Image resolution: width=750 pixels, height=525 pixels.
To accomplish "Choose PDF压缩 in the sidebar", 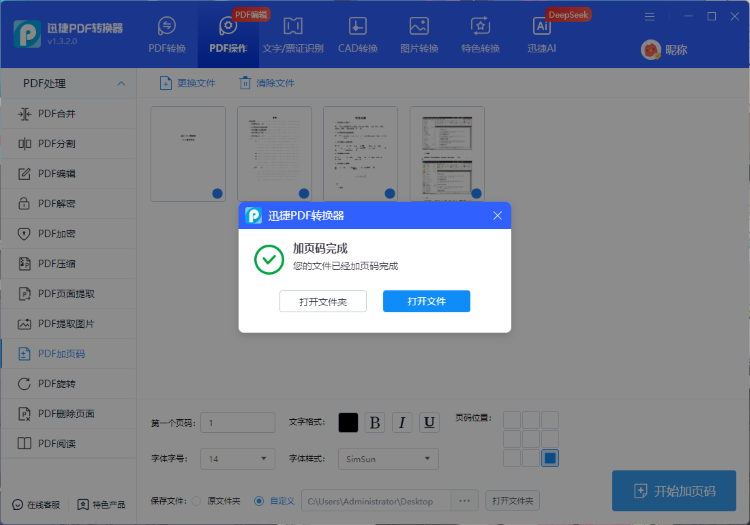I will click(x=57, y=264).
